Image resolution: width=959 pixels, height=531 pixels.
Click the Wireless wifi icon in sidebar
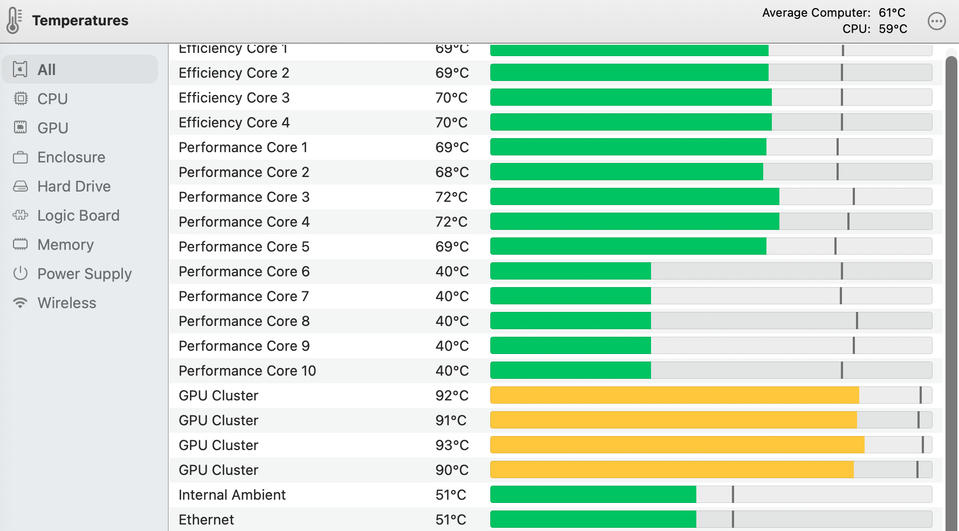20,303
